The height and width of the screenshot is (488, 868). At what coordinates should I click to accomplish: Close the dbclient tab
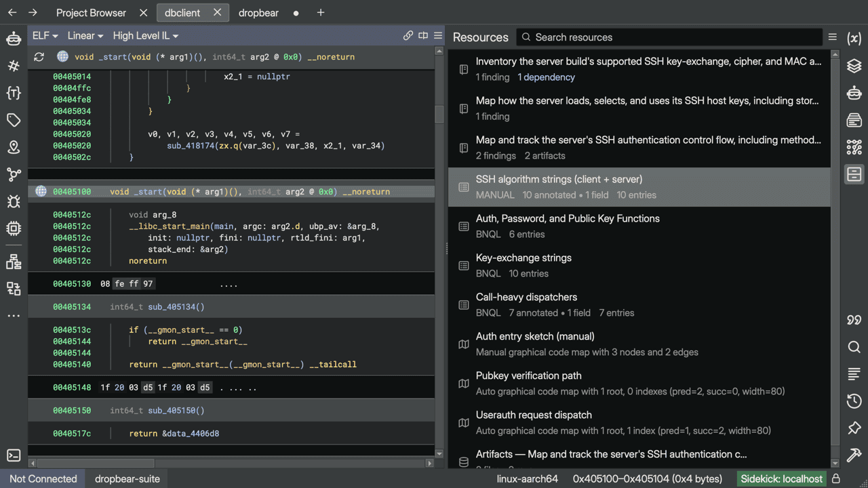217,12
